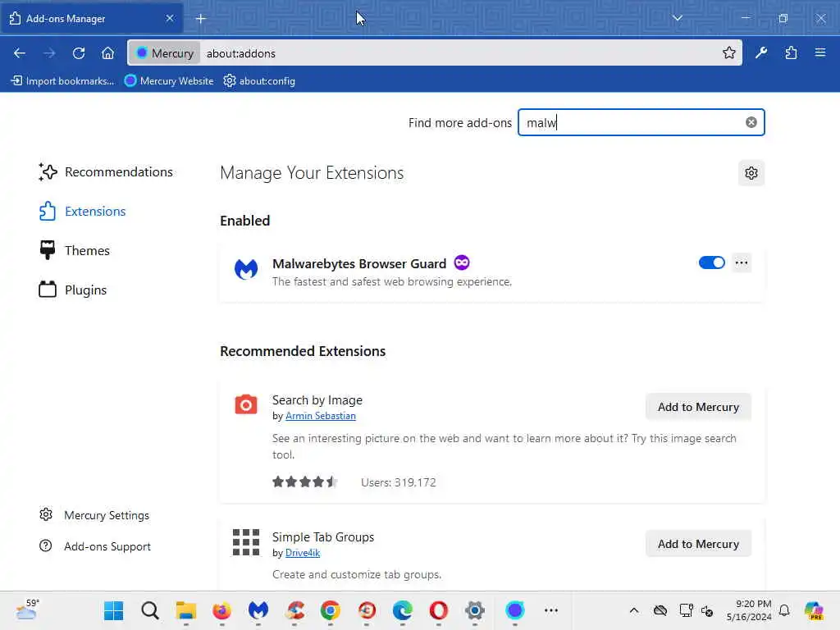
Task: Clear the add-ons search text
Action: click(x=751, y=123)
